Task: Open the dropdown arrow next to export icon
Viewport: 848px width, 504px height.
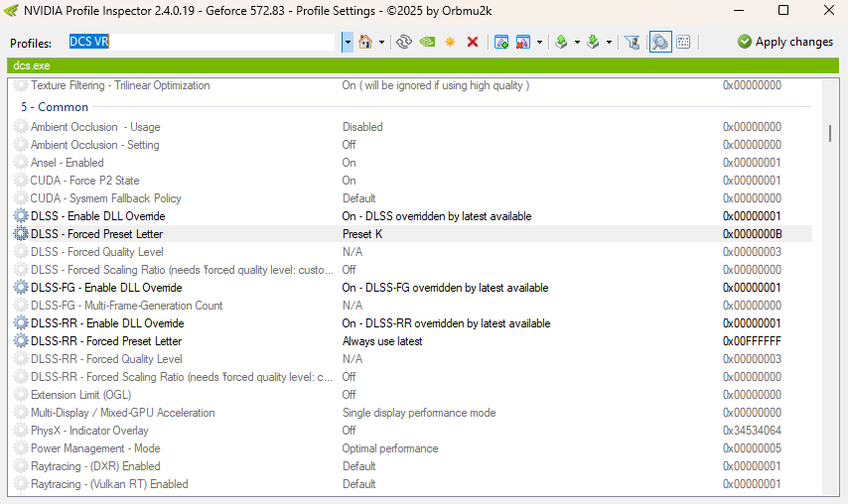Action: pyautogui.click(x=577, y=42)
